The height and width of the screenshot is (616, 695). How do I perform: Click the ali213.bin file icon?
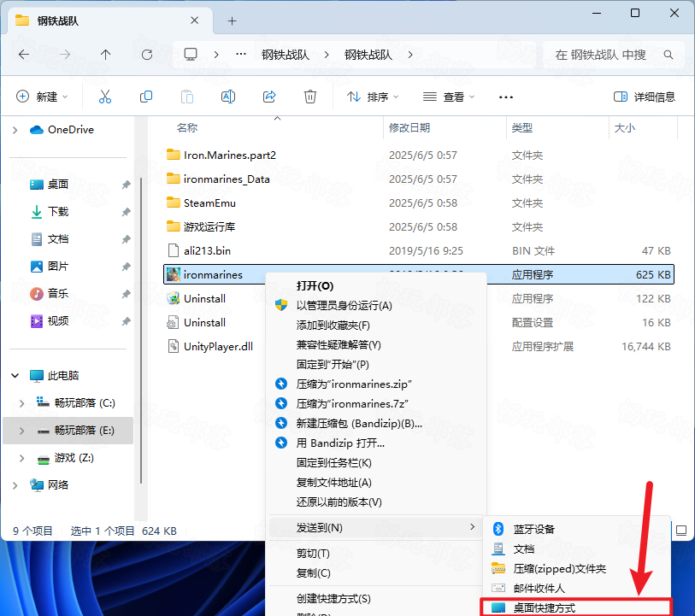(x=174, y=250)
